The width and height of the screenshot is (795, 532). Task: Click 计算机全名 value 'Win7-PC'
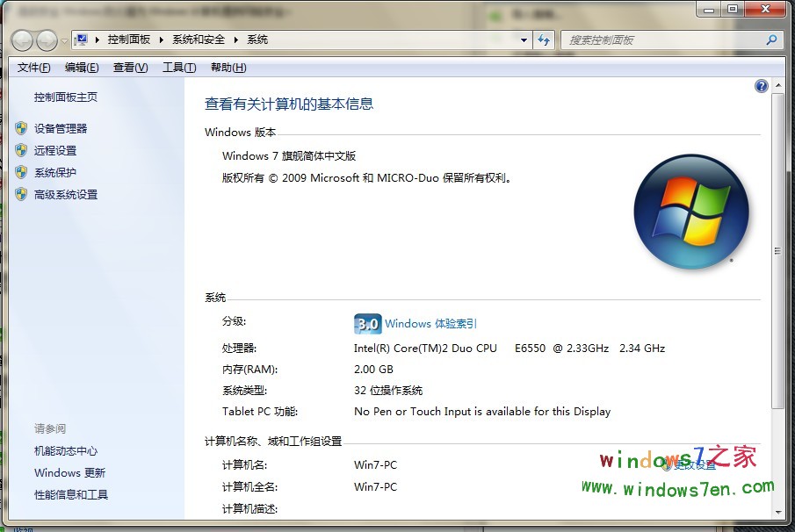pos(375,487)
